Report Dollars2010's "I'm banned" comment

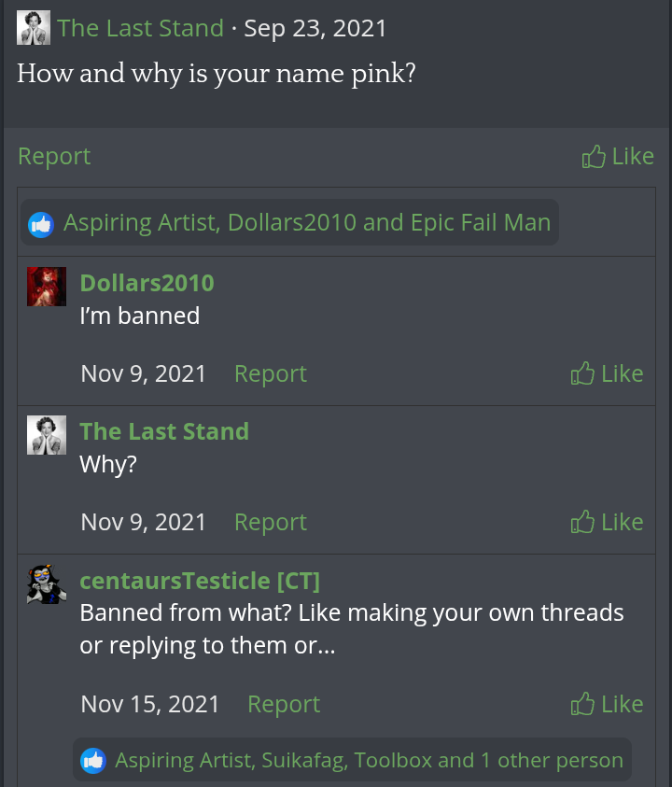(x=270, y=373)
